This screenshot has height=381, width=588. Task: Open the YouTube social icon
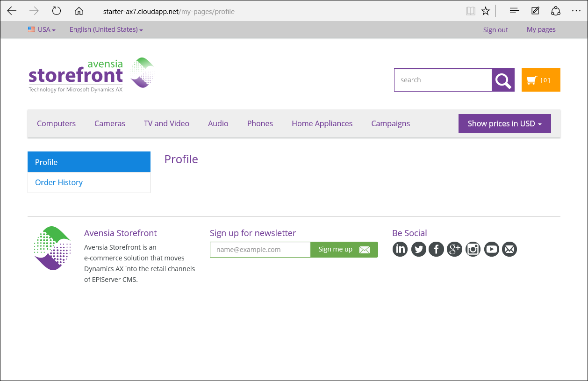pyautogui.click(x=491, y=249)
